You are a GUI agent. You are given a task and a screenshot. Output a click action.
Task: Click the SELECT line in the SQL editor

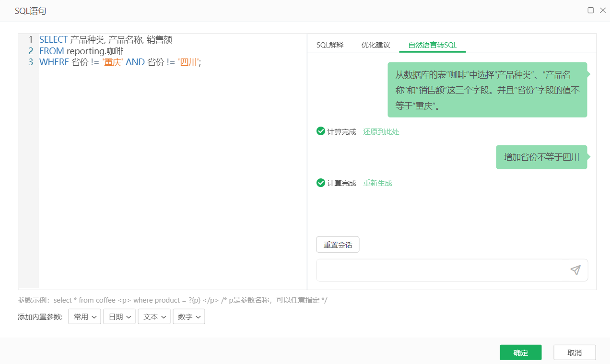[106, 40]
